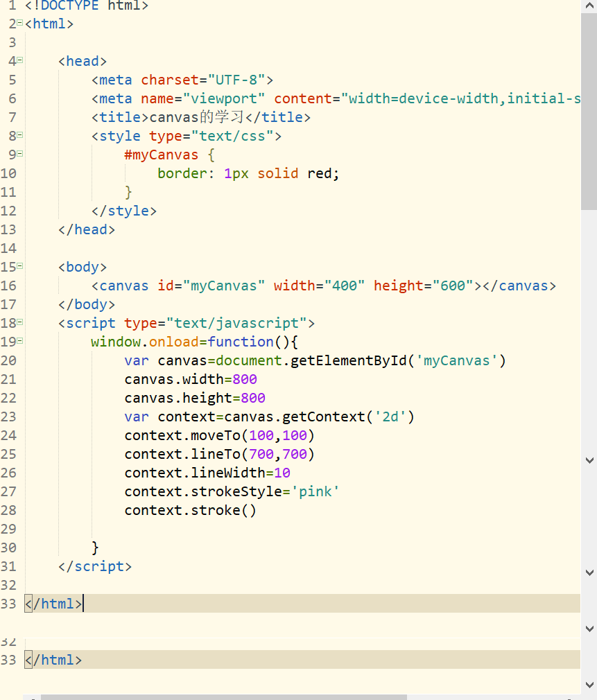This screenshot has width=597, height=700.
Task: Click the canvas.width=800 statement
Action: click(191, 380)
